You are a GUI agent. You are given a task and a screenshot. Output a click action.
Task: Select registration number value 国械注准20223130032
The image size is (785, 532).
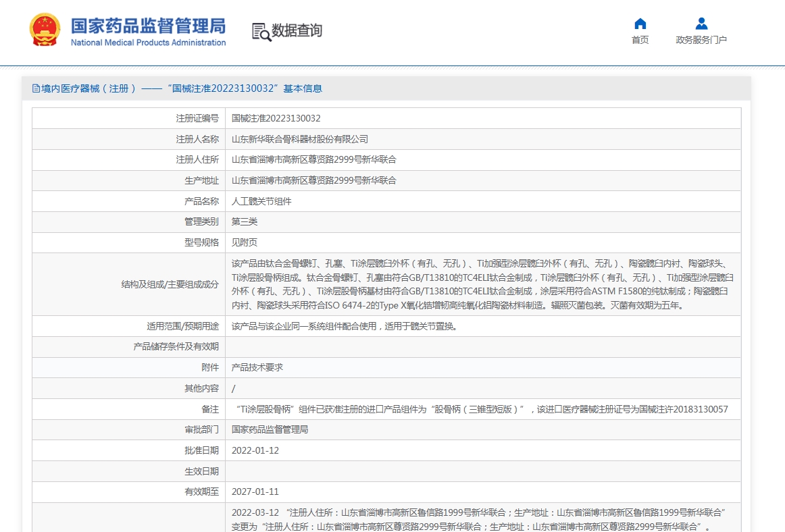point(276,119)
